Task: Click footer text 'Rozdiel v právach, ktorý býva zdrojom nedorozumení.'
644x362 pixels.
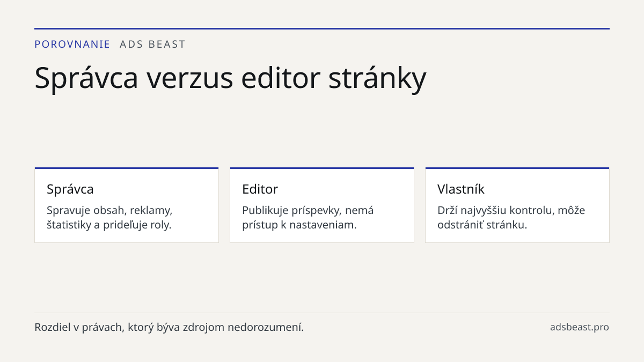Action: point(169,327)
